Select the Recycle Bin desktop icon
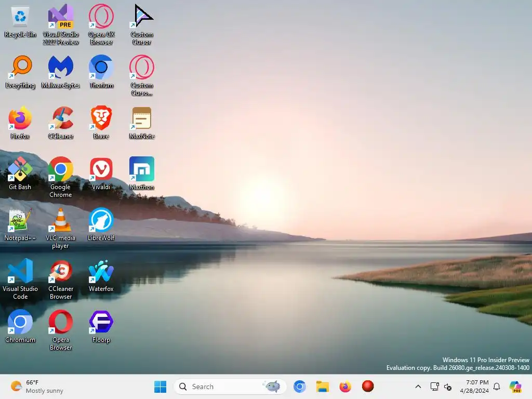The height and width of the screenshot is (399, 532). (20, 22)
